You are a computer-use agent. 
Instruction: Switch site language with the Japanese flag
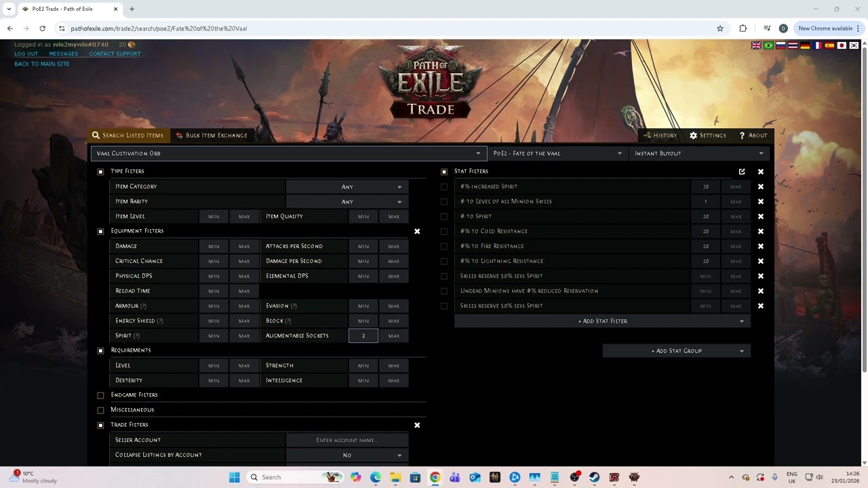842,45
